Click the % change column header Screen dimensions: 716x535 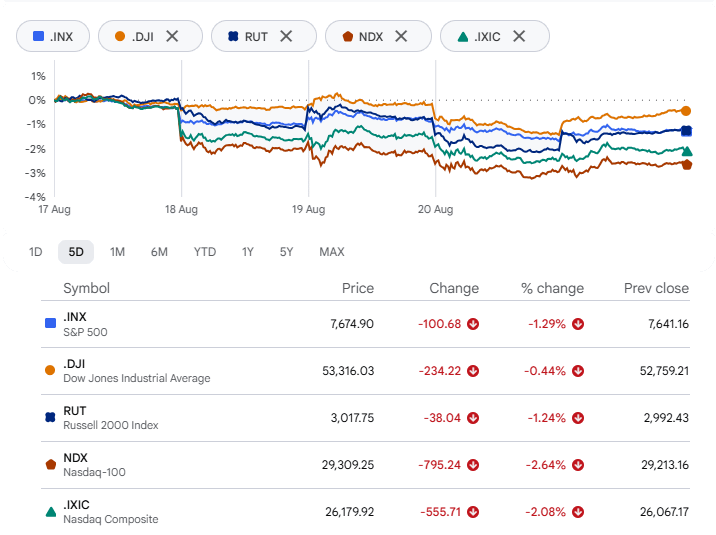553,288
